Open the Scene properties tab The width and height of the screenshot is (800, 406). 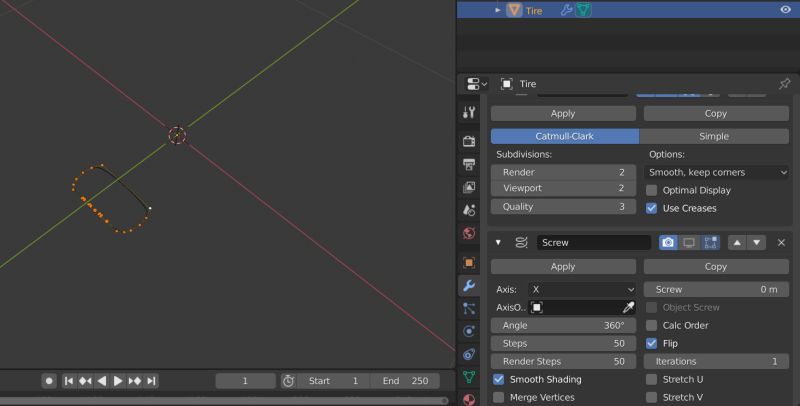[x=469, y=210]
